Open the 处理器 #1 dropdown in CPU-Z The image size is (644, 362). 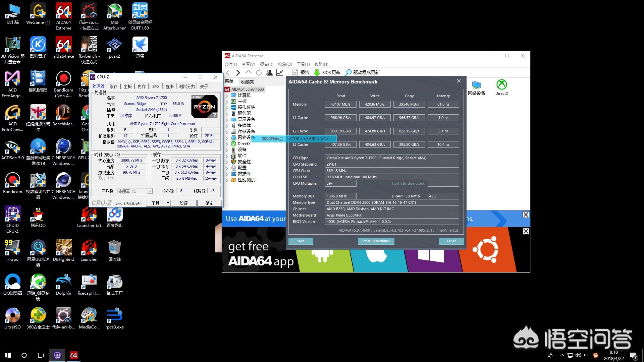pyautogui.click(x=135, y=191)
